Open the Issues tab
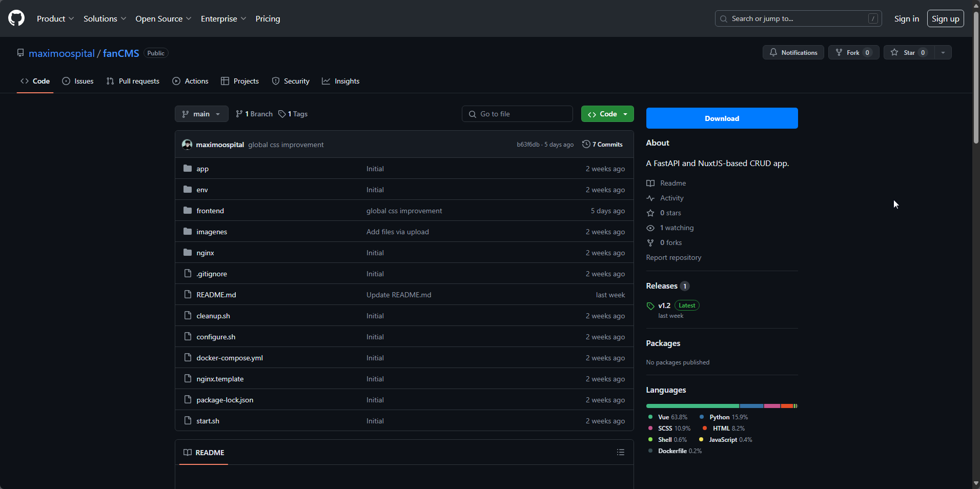This screenshot has height=489, width=980. click(78, 81)
